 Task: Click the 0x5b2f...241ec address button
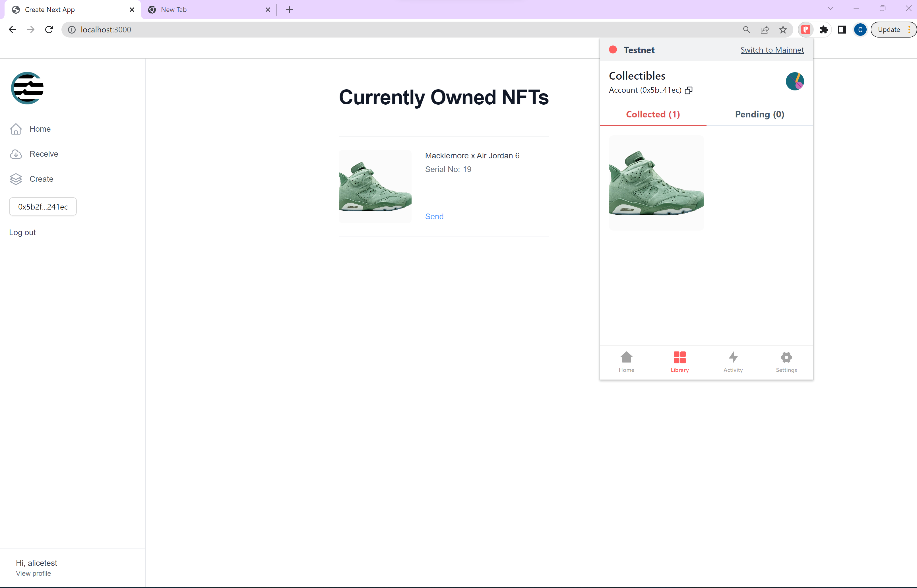pyautogui.click(x=43, y=206)
